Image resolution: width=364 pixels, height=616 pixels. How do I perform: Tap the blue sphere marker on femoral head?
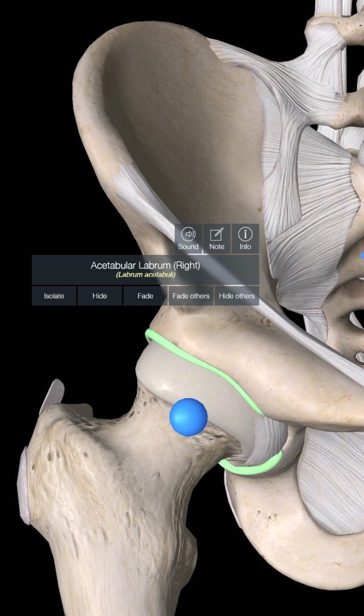[189, 417]
